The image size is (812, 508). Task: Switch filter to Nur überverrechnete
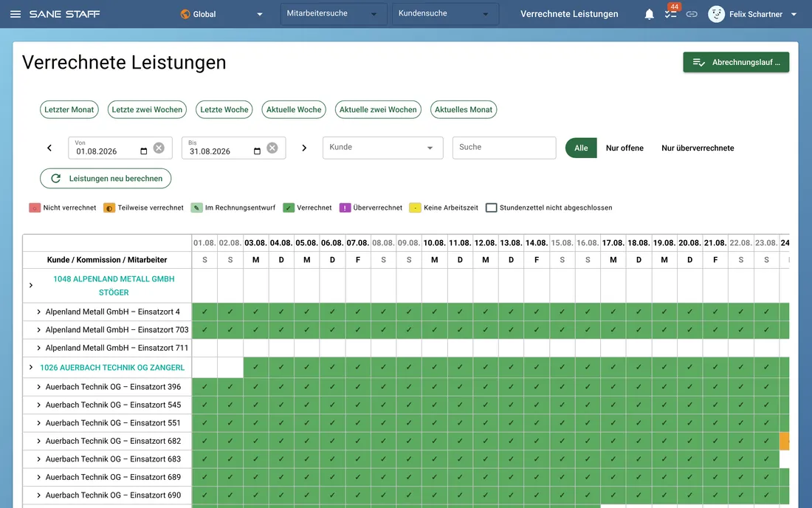[698, 148]
